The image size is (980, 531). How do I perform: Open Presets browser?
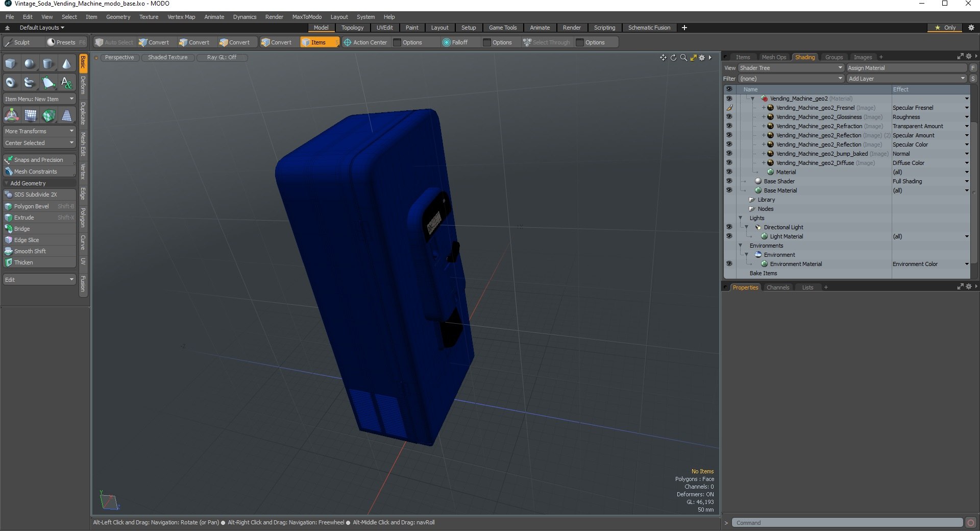pyautogui.click(x=66, y=42)
